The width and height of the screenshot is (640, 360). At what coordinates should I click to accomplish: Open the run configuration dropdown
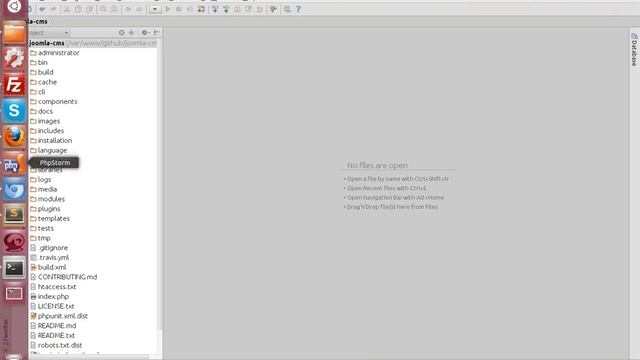click(x=155, y=9)
